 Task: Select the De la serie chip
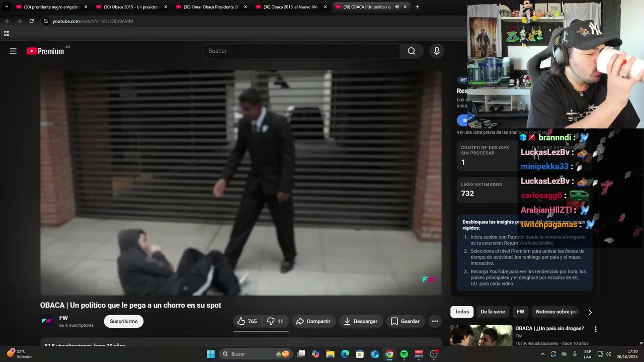point(493,312)
